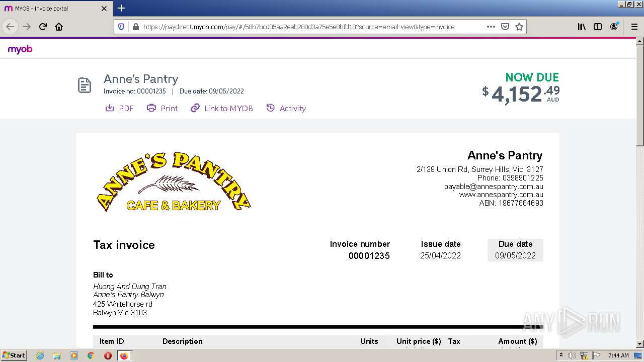Click the Huong And Dung Tran name
This screenshot has width=644, height=362.
click(x=130, y=287)
